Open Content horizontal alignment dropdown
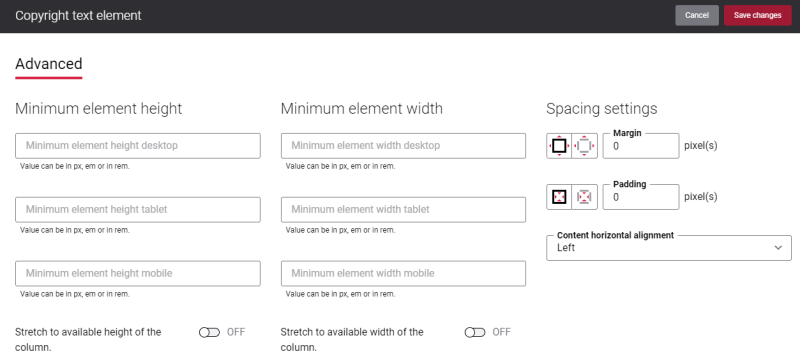The height and width of the screenshot is (363, 800). point(669,248)
